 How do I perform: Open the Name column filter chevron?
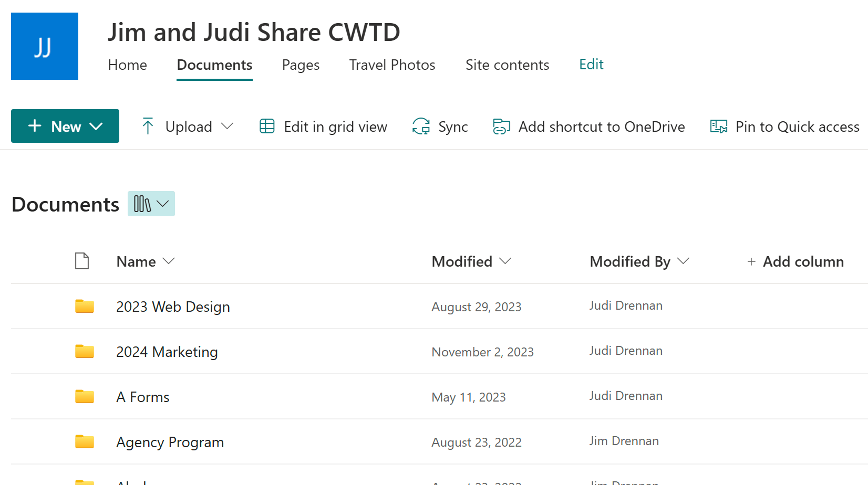pos(169,261)
